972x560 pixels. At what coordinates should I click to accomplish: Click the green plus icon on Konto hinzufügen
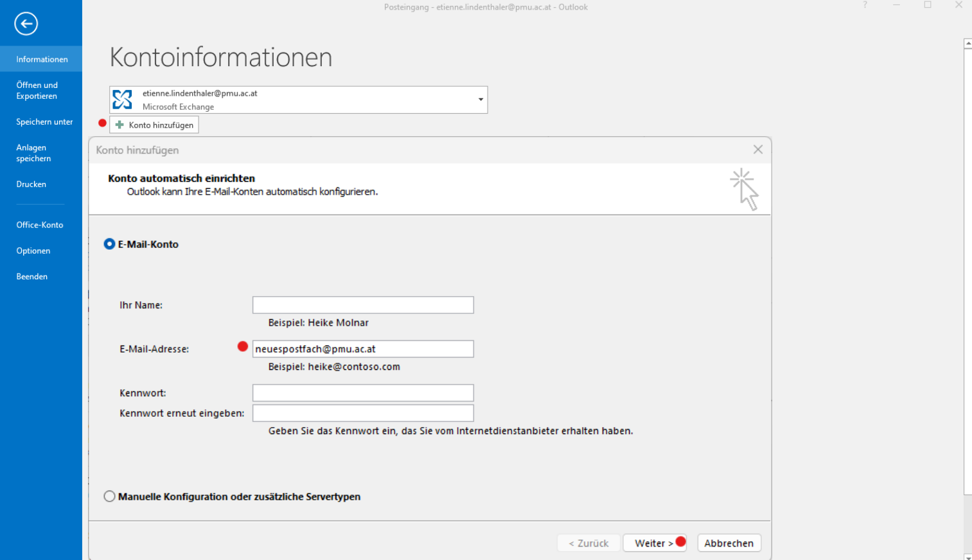(x=119, y=125)
